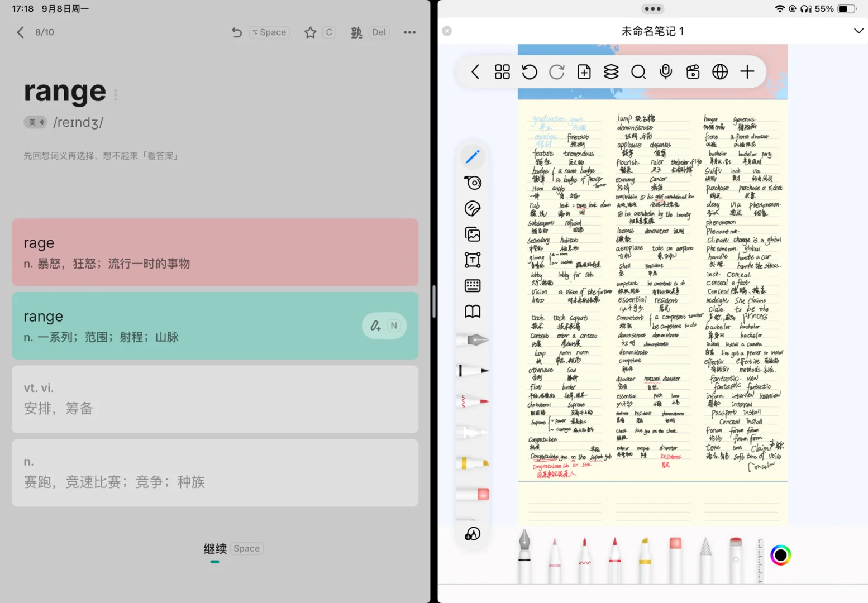Open the layers panel
The image size is (868, 603).
pyautogui.click(x=611, y=72)
